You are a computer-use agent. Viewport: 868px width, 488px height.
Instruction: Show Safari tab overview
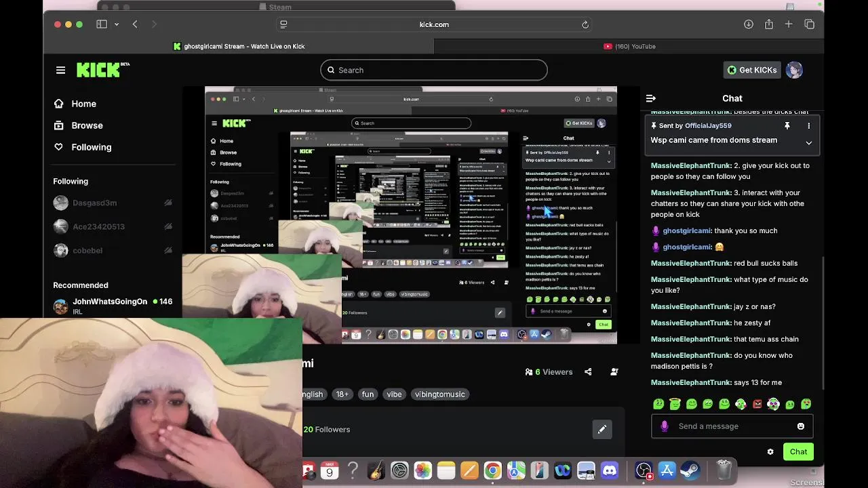(x=809, y=24)
